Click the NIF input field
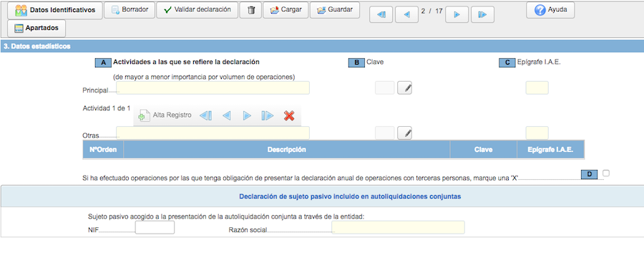 coord(155,228)
